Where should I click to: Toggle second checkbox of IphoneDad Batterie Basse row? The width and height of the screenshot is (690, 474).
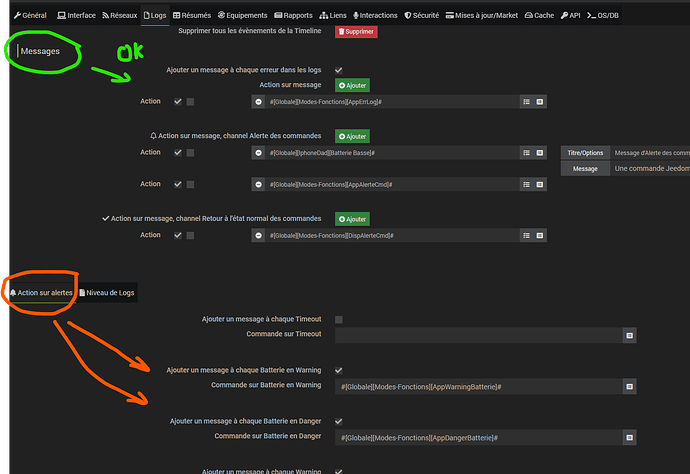pyautogui.click(x=190, y=153)
